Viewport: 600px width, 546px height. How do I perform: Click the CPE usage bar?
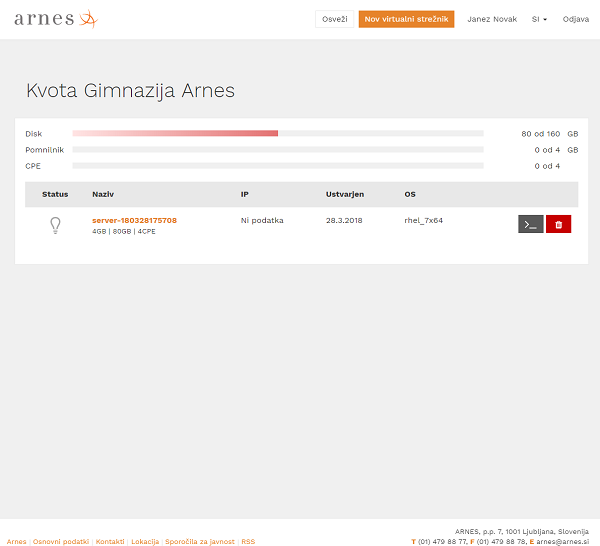[278, 166]
